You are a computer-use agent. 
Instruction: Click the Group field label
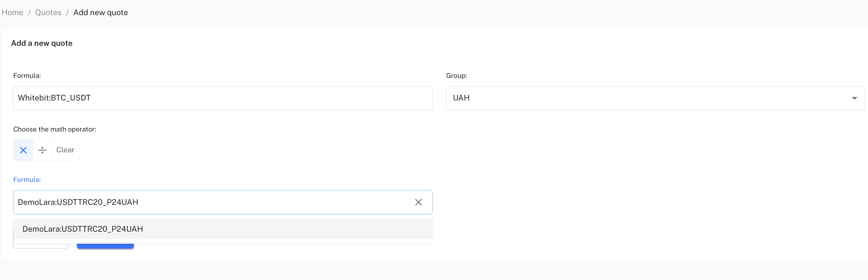click(x=456, y=75)
